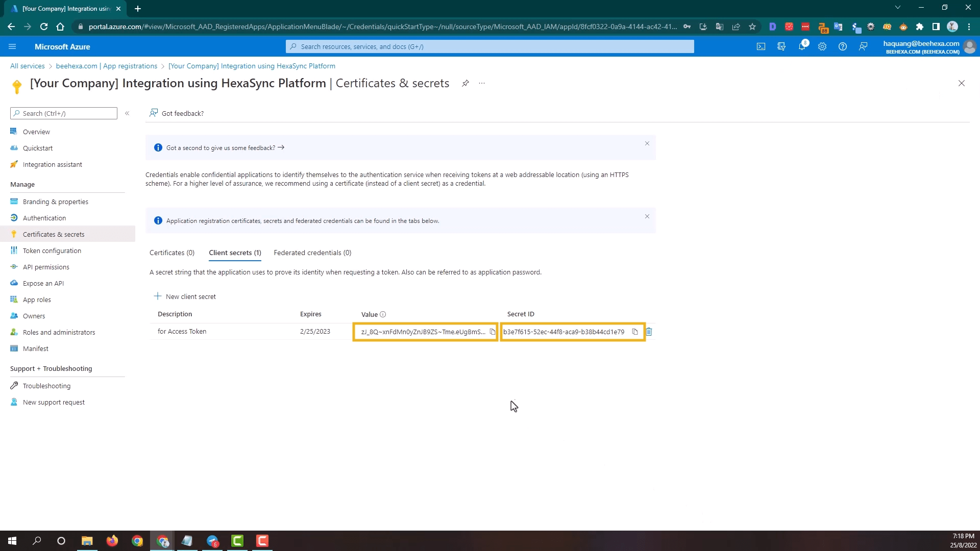This screenshot has width=980, height=551.
Task: Select the Federated credentials (0) tab
Action: pyautogui.click(x=312, y=253)
